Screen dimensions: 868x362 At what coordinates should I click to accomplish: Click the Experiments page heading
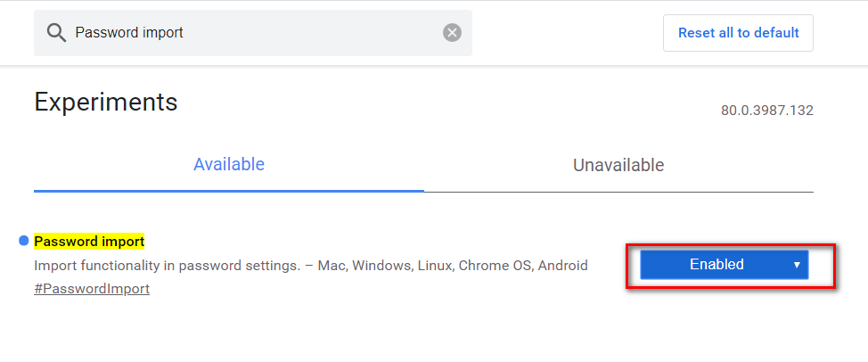pos(106,102)
